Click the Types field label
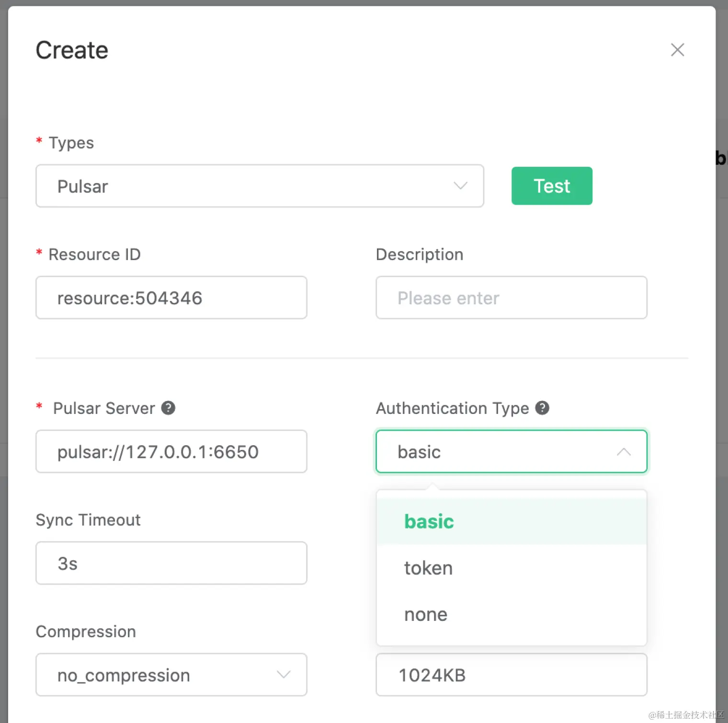Screen dimensions: 728x723 pyautogui.click(x=71, y=143)
